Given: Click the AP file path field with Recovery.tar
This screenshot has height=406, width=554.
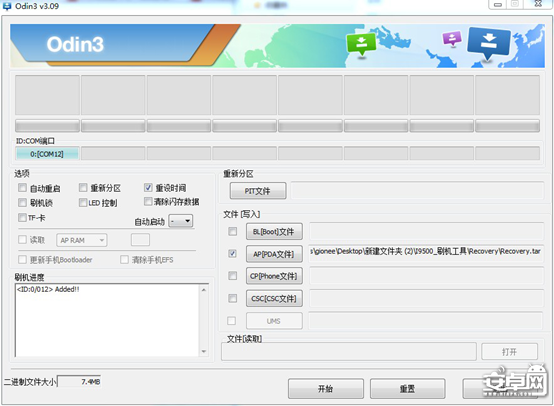Looking at the screenshot, I should tap(426, 253).
